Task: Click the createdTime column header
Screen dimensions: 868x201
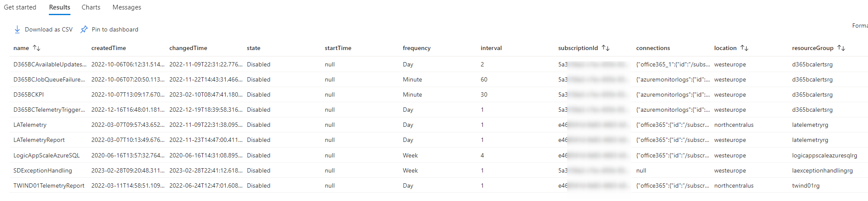Action: [108, 48]
